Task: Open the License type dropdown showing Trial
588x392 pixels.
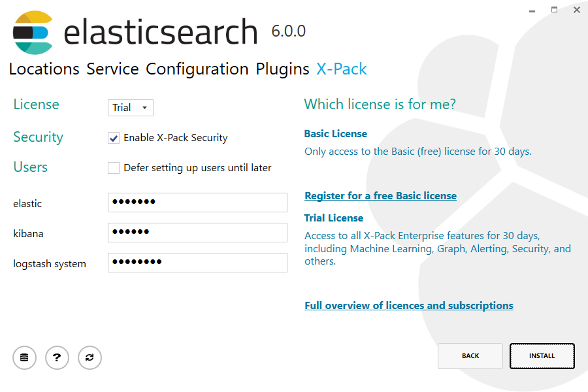Action: [x=131, y=108]
